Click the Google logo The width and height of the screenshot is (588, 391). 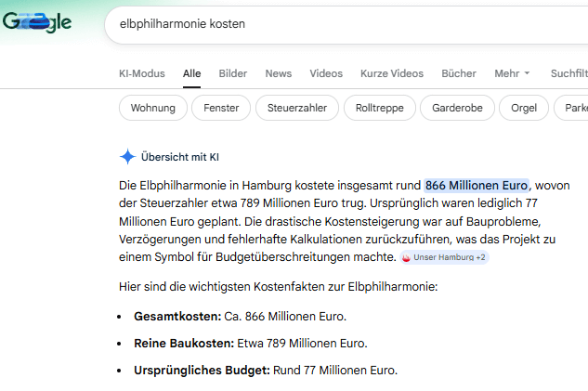pyautogui.click(x=37, y=23)
